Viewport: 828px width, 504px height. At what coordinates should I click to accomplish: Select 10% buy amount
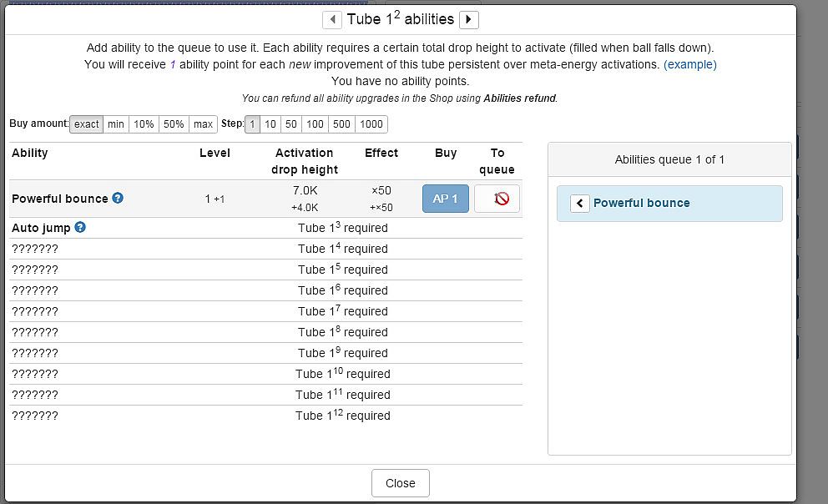point(144,124)
